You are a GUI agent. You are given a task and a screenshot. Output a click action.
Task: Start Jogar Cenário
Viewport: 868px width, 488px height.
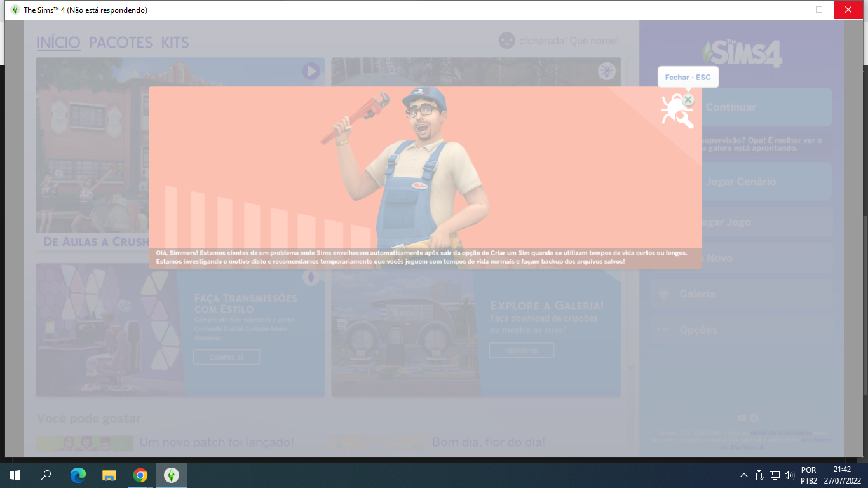click(x=741, y=181)
